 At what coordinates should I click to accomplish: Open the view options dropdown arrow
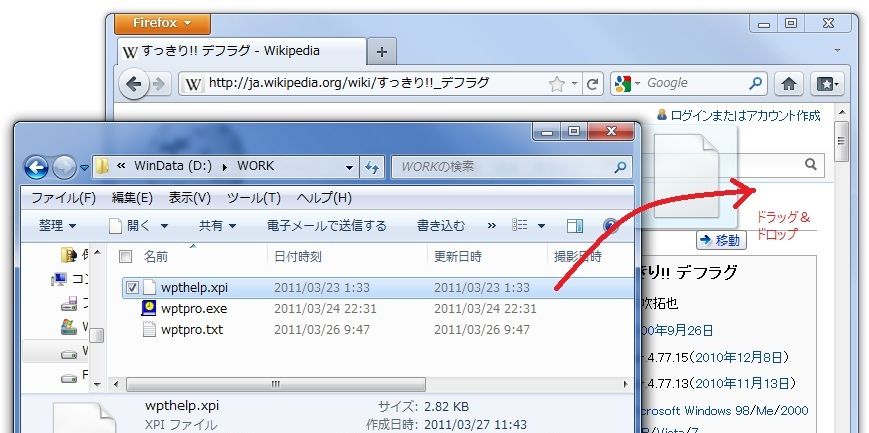(541, 226)
